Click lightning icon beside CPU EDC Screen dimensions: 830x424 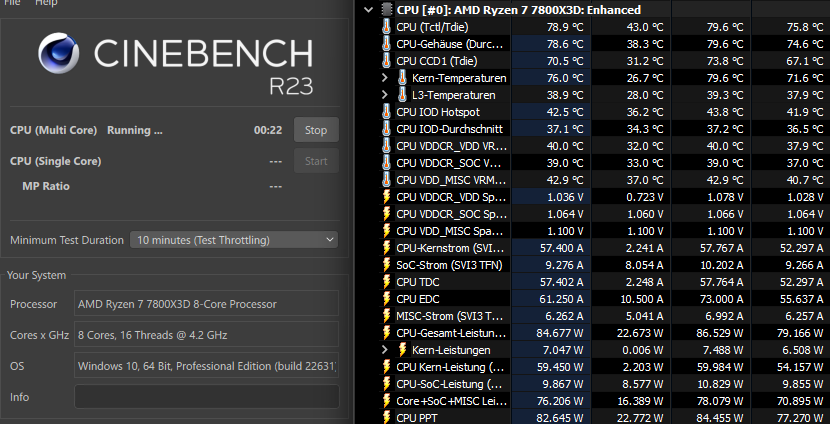pyautogui.click(x=386, y=299)
